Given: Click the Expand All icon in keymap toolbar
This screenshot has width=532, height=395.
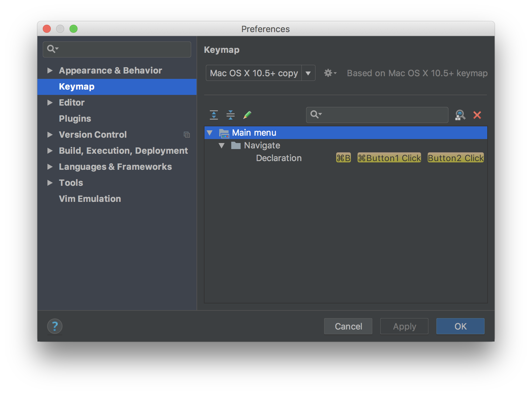Looking at the screenshot, I should [214, 115].
